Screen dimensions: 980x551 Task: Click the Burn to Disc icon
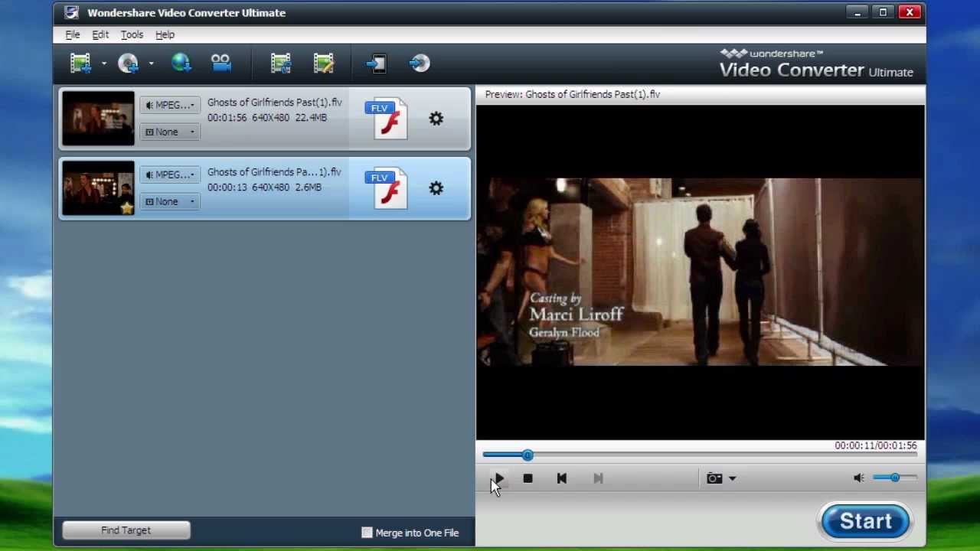pos(420,63)
